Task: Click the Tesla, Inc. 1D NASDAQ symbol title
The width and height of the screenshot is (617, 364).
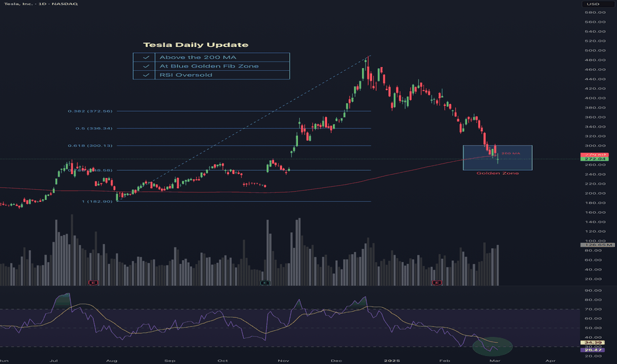Action: coord(41,3)
